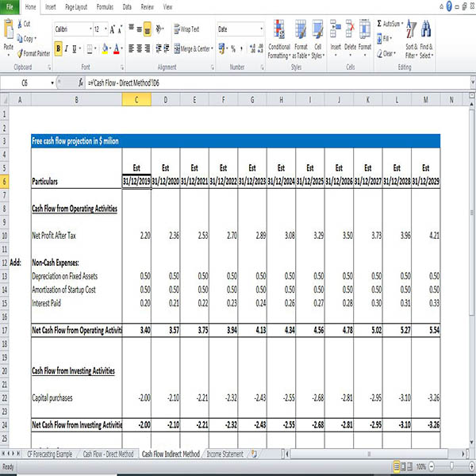Click the Zoom In plus button
The image size is (476, 476).
click(x=472, y=466)
